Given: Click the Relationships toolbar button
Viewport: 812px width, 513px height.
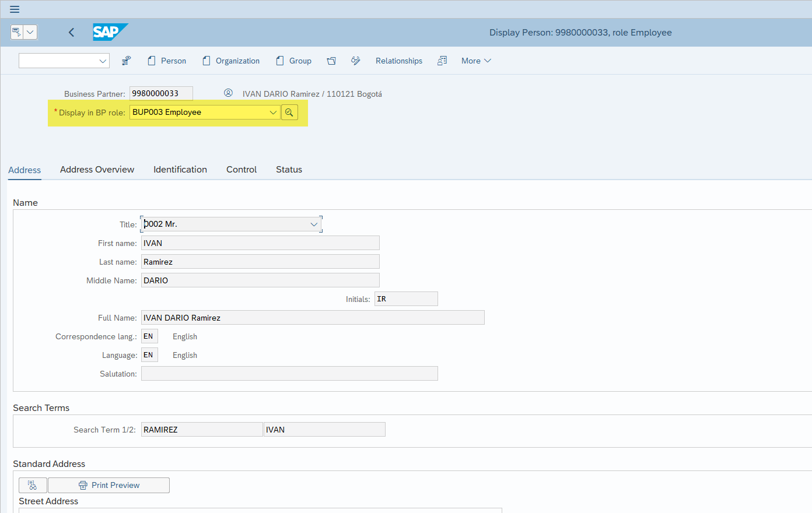Looking at the screenshot, I should pyautogui.click(x=398, y=60).
